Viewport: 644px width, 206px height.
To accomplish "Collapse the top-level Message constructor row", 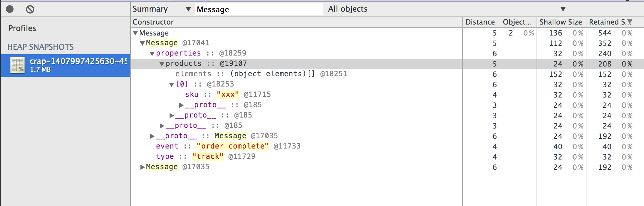I will point(135,33).
